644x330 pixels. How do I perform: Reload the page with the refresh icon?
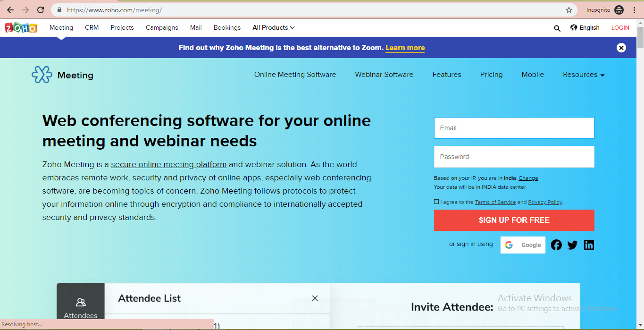[x=41, y=10]
